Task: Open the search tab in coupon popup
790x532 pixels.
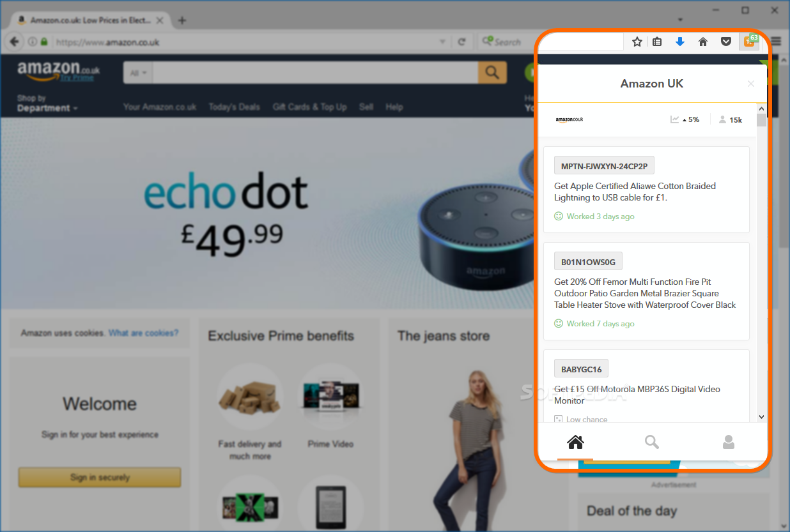Action: [652, 442]
